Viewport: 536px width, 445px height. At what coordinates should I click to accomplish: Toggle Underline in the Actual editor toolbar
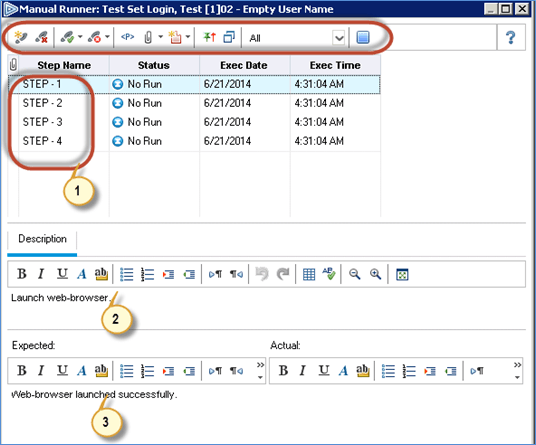pos(324,370)
